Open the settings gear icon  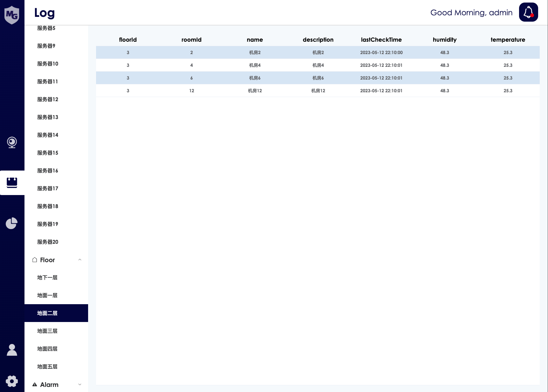12,381
